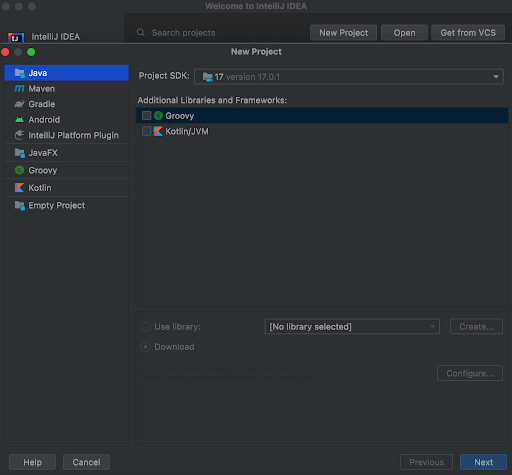The height and width of the screenshot is (475, 512).
Task: Click the Kotlin/JVM logo in the frameworks list
Action: coord(158,131)
